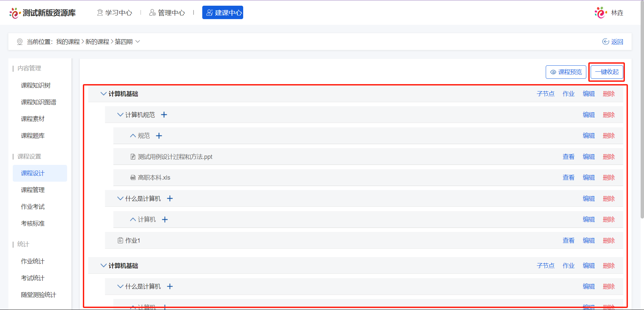Preview course with the eye 课程预览 button
Image resolution: width=644 pixels, height=310 pixels.
click(566, 72)
